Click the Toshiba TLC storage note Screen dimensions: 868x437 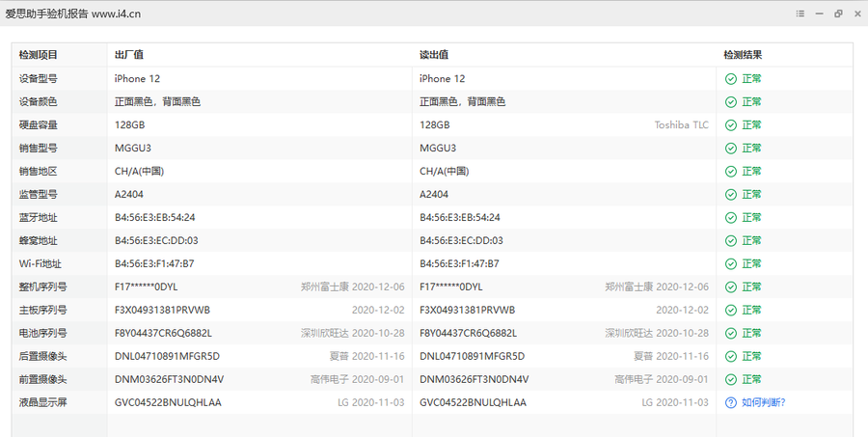tap(682, 125)
